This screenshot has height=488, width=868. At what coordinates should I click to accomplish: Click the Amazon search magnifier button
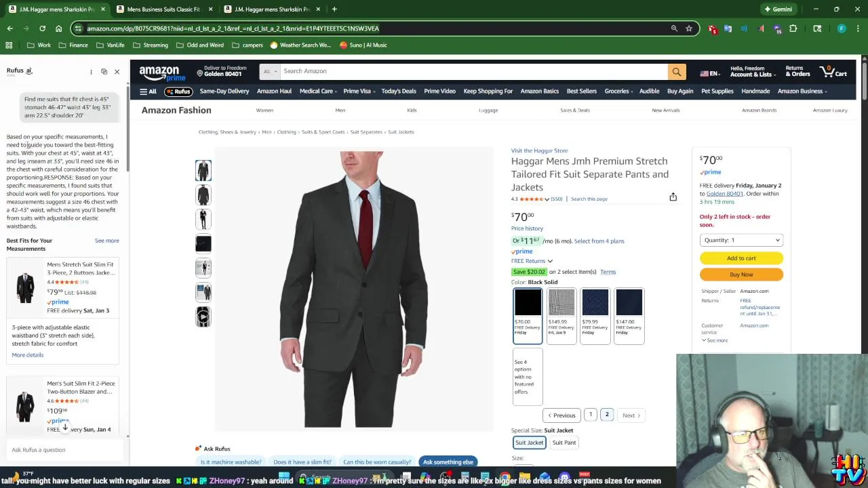point(676,71)
